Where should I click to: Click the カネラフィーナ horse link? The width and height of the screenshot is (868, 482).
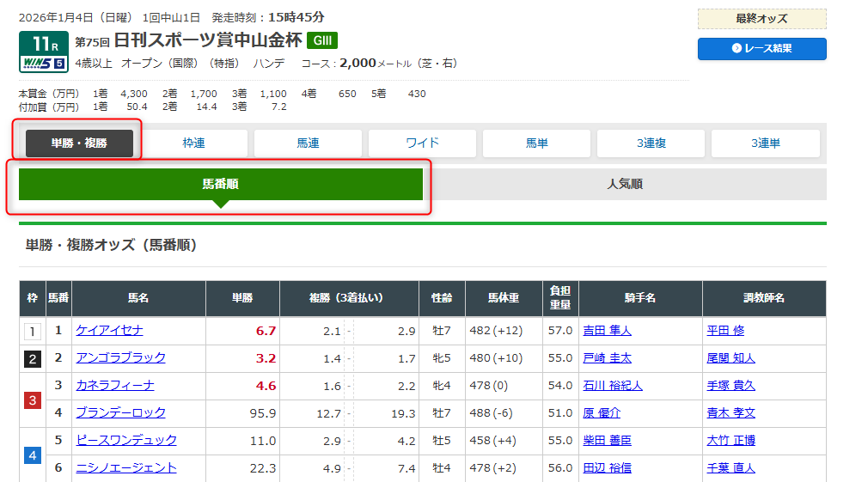click(115, 386)
